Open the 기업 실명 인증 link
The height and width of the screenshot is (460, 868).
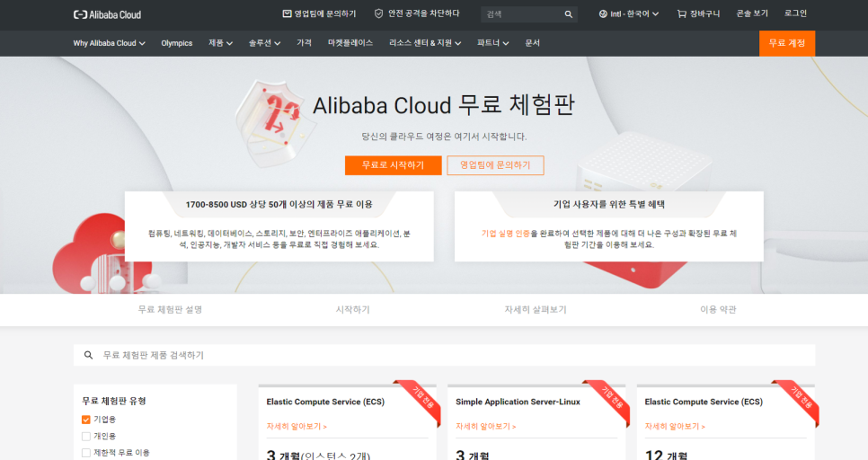[x=505, y=234]
